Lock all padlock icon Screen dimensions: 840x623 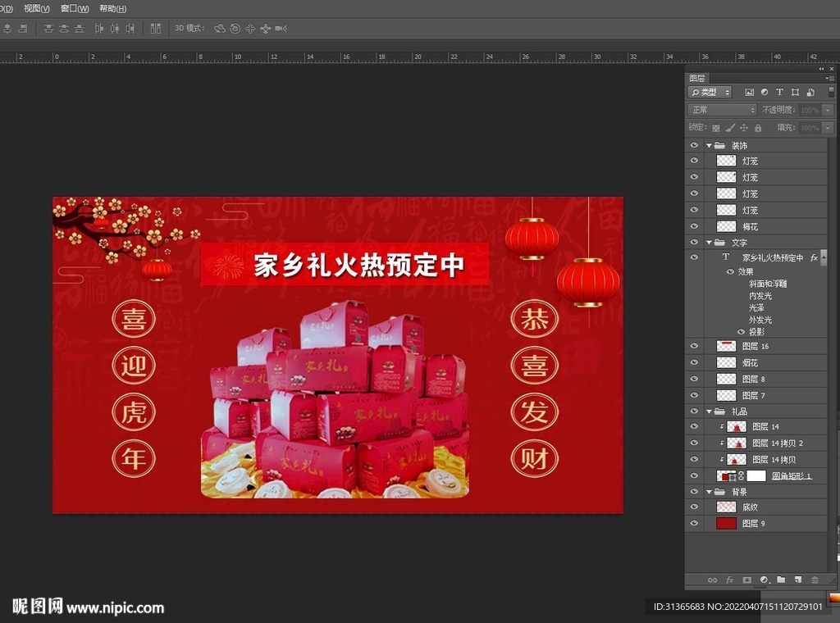click(x=758, y=128)
